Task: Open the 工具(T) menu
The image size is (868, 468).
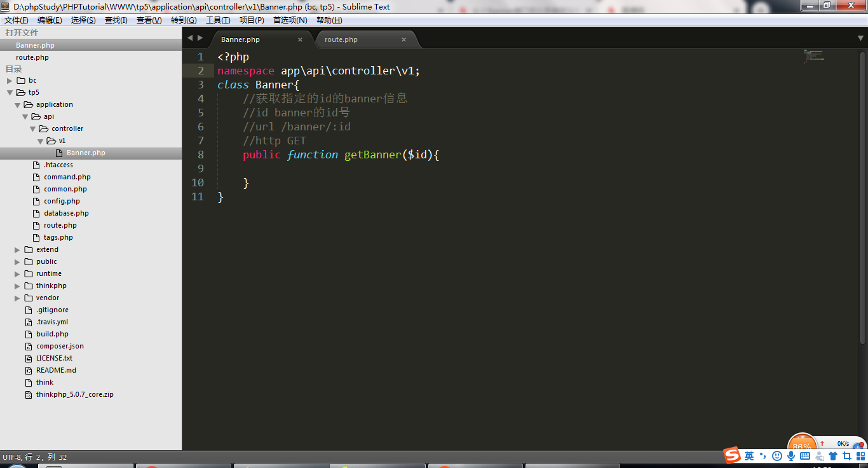Action: tap(218, 20)
